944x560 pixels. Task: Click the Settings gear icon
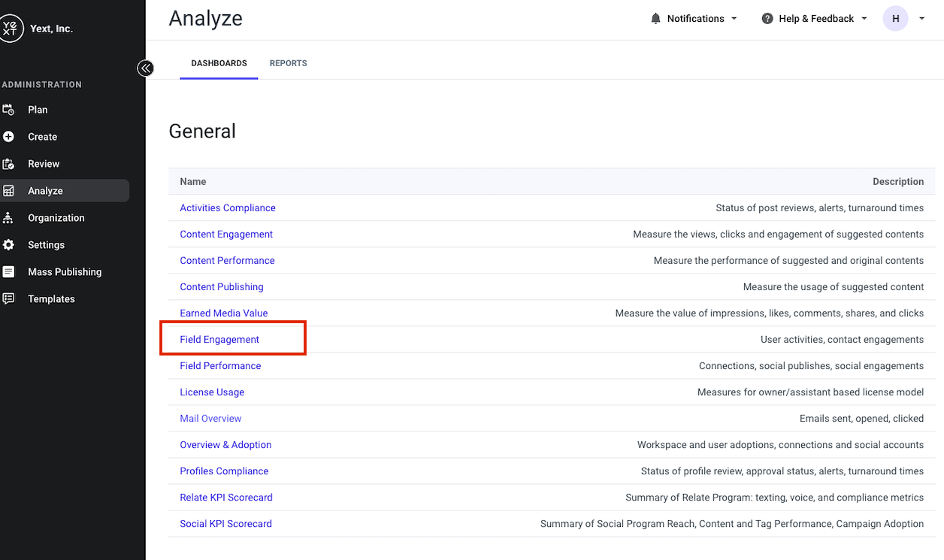pyautogui.click(x=8, y=245)
